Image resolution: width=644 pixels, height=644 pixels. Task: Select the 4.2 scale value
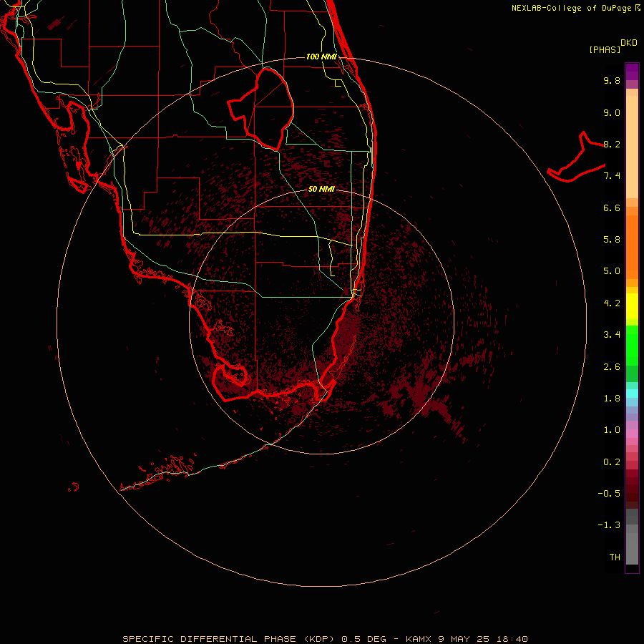click(612, 303)
